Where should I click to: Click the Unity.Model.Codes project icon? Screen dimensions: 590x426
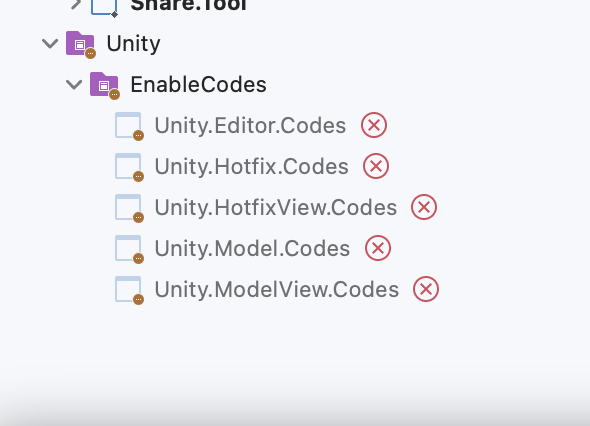point(129,249)
